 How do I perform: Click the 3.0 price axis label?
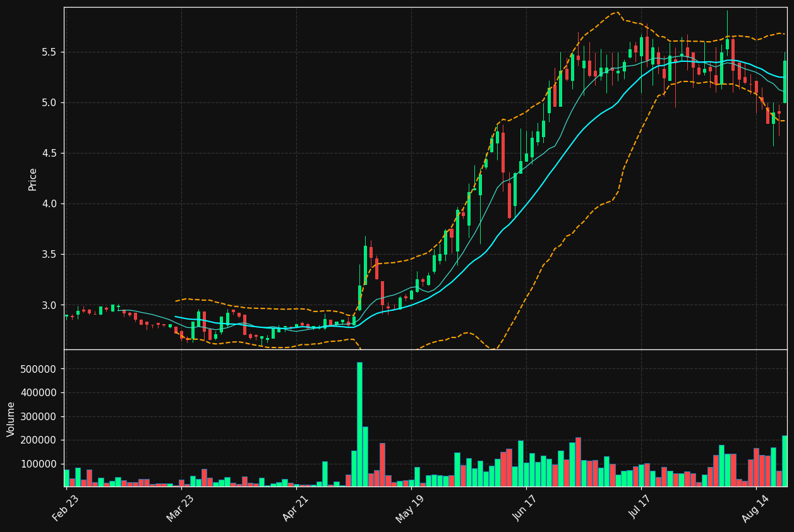(49, 305)
